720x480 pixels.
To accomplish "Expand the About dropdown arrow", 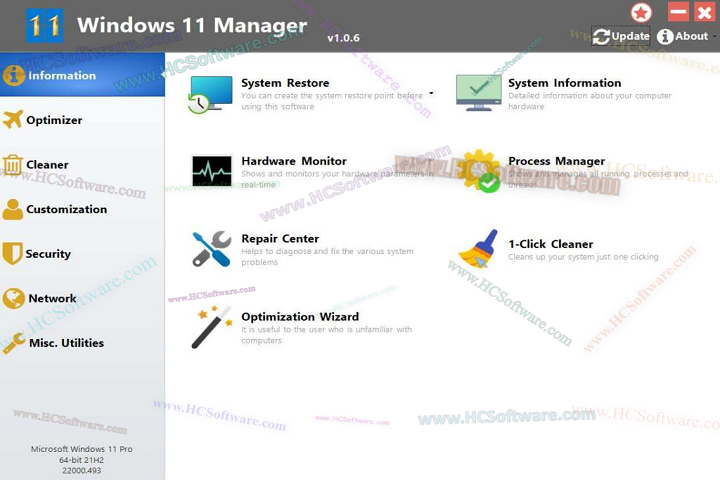I will coord(715,36).
